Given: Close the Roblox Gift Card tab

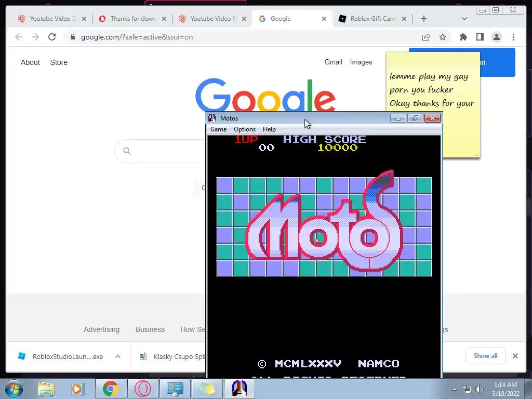Looking at the screenshot, I should [x=404, y=19].
